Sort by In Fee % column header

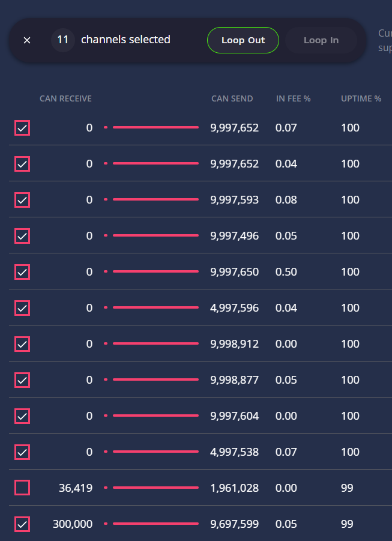click(x=293, y=98)
